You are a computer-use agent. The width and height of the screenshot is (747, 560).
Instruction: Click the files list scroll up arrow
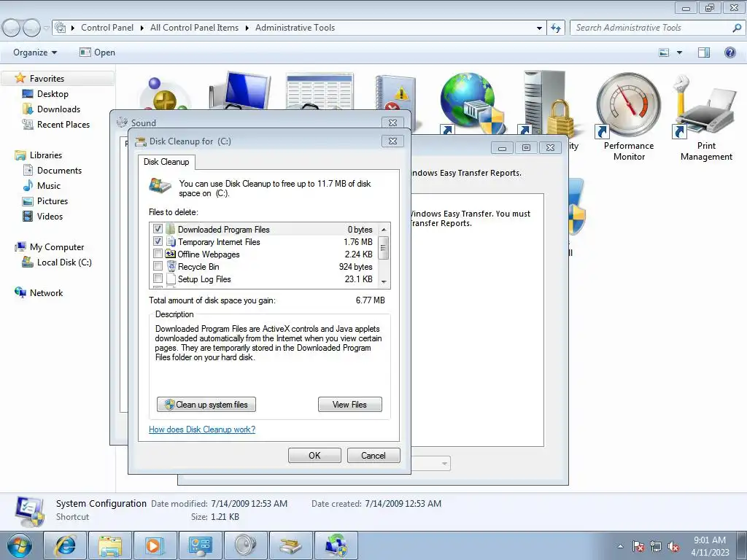(x=384, y=230)
